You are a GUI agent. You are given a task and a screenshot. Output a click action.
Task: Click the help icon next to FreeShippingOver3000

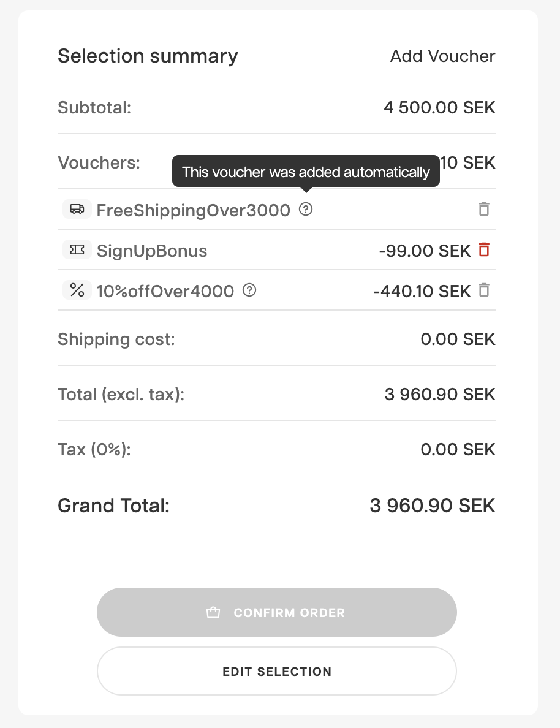306,210
